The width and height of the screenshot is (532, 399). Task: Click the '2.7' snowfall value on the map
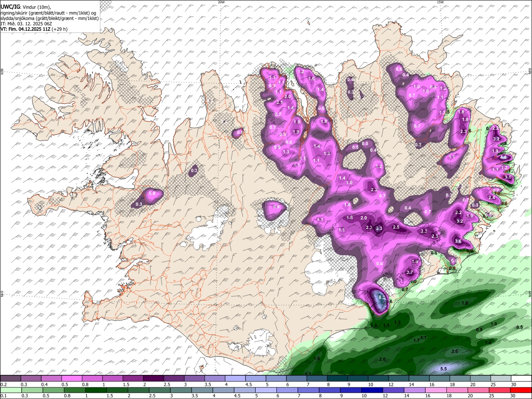pos(410,273)
